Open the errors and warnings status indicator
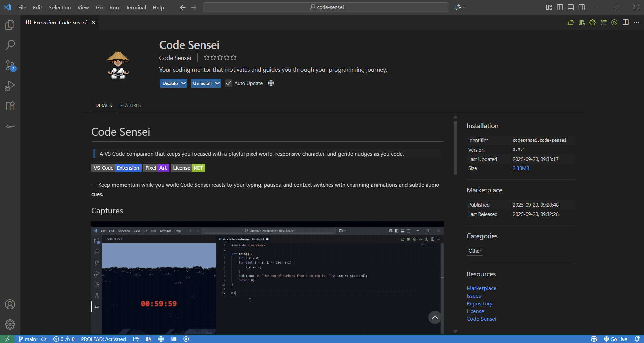 (x=64, y=339)
